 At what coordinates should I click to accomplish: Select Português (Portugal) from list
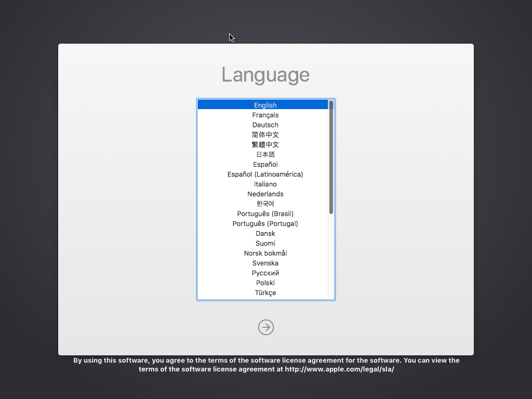[265, 223]
